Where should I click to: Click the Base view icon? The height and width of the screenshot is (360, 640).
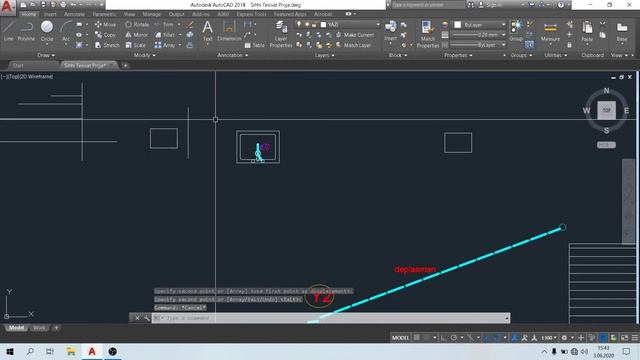pos(622,31)
